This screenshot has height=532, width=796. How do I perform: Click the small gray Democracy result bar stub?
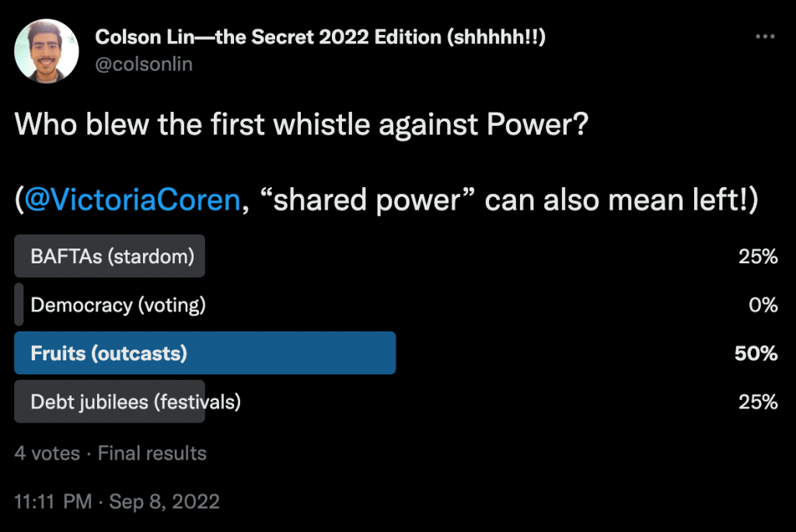point(19,305)
